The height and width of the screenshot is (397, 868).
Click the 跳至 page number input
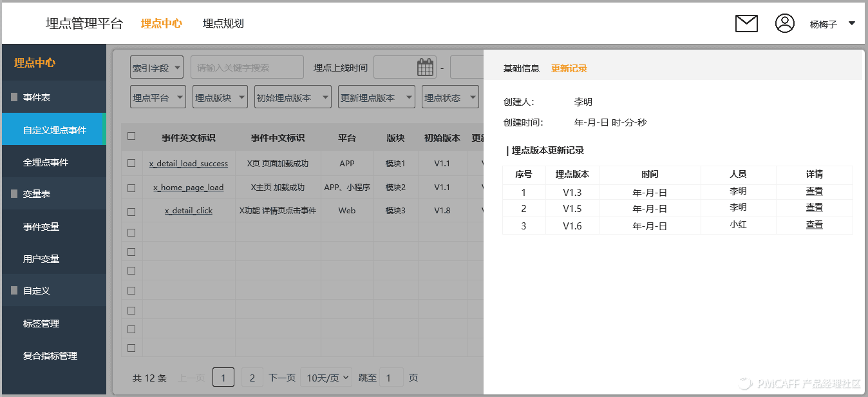coord(392,378)
